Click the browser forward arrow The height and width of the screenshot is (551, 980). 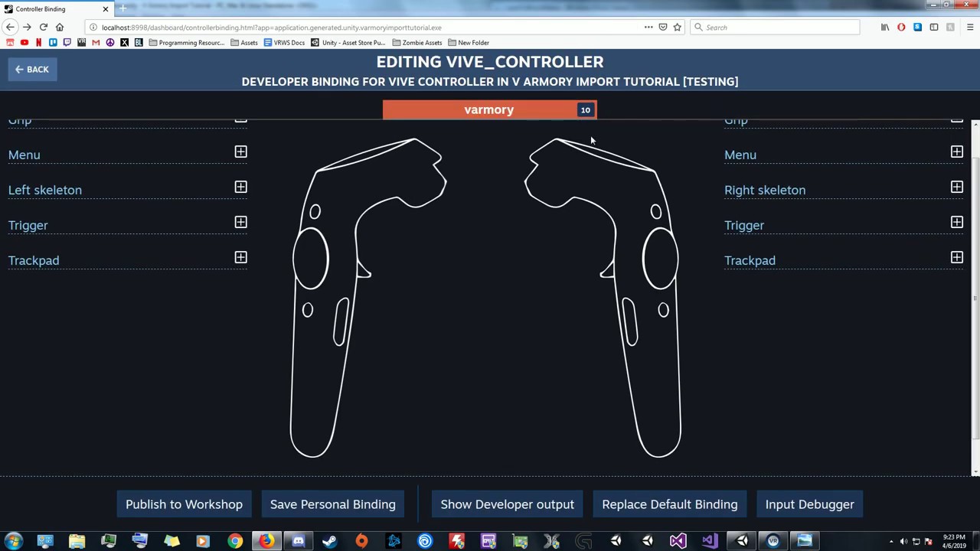27,28
